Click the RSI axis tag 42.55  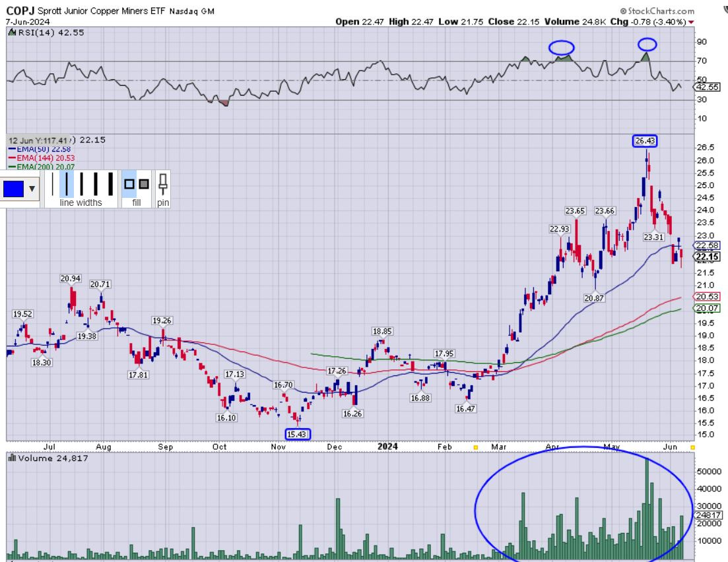[x=707, y=87]
